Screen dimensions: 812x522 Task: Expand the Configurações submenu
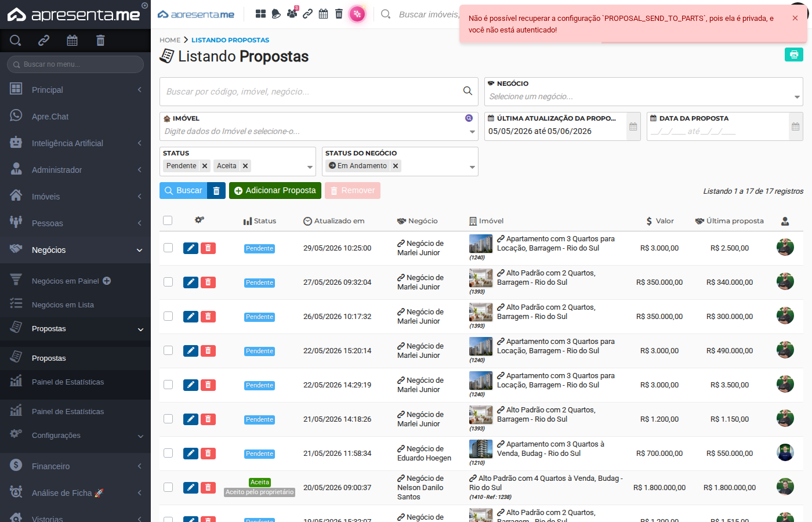click(x=75, y=436)
